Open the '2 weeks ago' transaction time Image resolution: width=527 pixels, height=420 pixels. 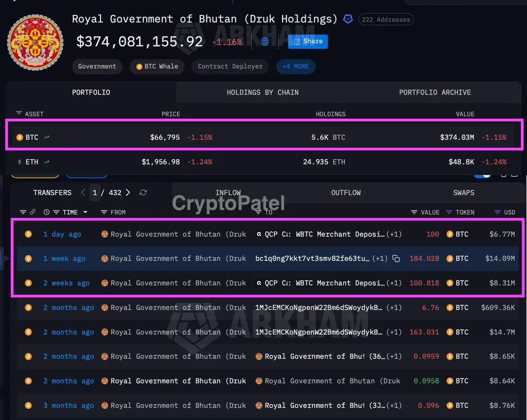tap(66, 283)
